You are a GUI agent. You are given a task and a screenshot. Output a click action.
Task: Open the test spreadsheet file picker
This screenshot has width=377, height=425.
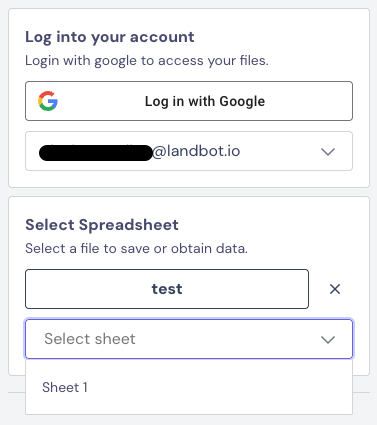(167, 289)
